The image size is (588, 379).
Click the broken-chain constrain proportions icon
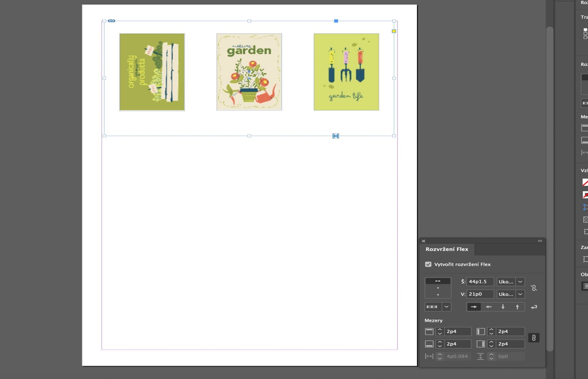point(534,288)
